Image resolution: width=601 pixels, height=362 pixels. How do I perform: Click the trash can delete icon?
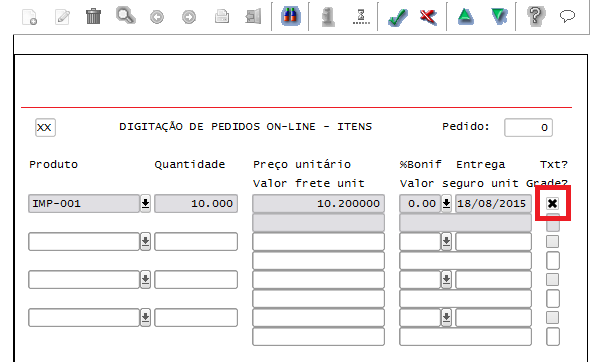pyautogui.click(x=93, y=16)
